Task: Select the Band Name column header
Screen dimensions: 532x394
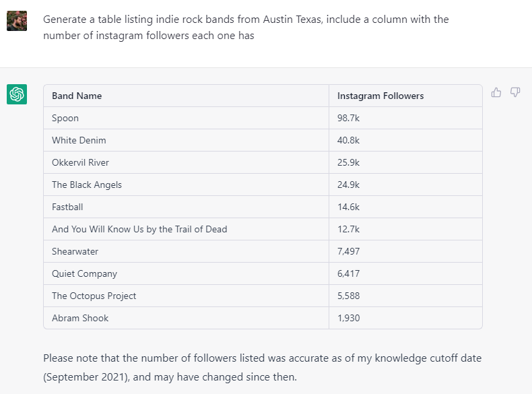Action: (x=187, y=96)
